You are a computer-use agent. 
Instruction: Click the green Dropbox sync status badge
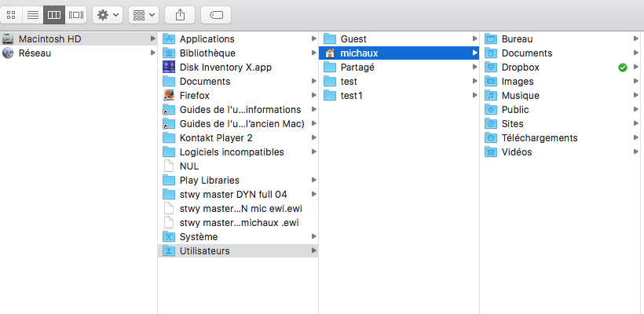(x=623, y=68)
